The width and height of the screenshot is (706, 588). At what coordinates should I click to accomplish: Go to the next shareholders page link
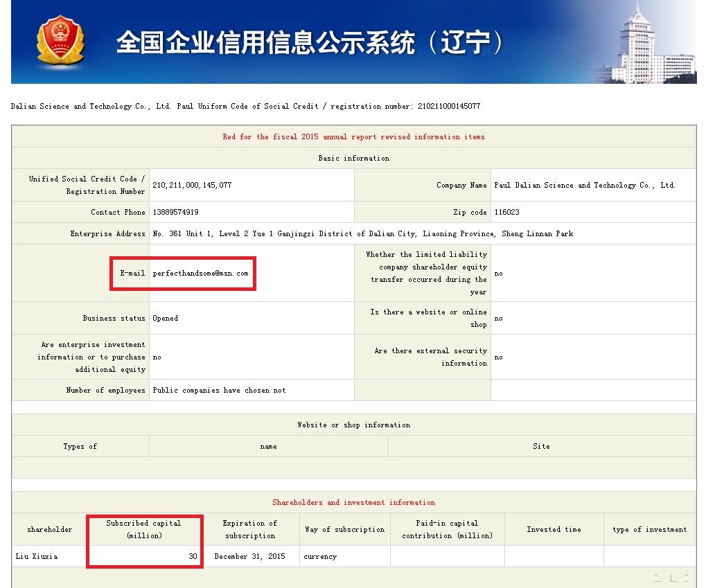[x=686, y=578]
